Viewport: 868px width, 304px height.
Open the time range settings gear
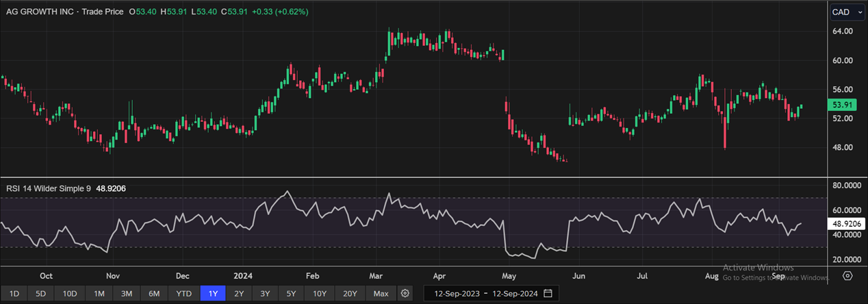(x=405, y=294)
